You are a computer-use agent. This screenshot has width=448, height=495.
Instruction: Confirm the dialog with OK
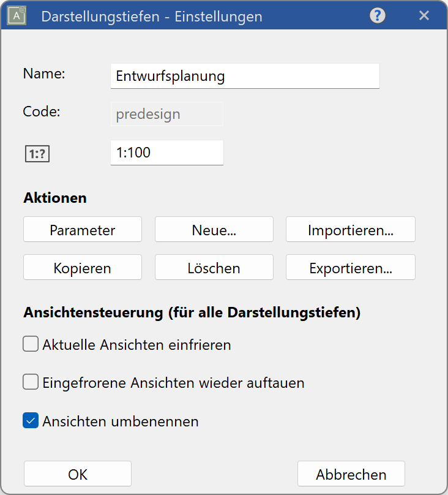point(77,474)
